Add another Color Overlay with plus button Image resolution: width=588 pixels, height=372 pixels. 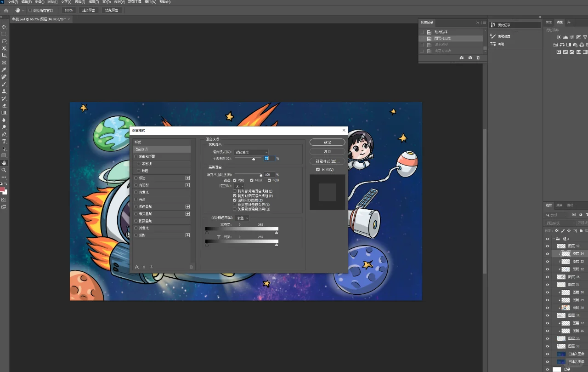tap(187, 206)
